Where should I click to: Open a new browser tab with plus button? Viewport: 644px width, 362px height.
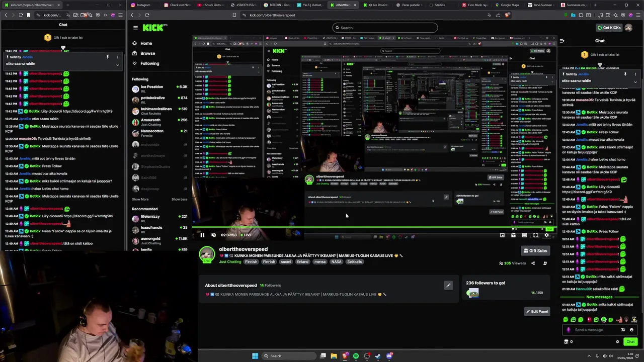[595, 5]
